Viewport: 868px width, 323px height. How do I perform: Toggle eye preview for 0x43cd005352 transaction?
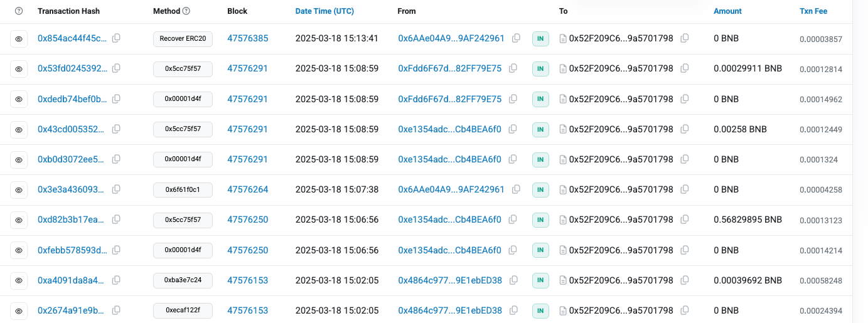[x=19, y=129]
